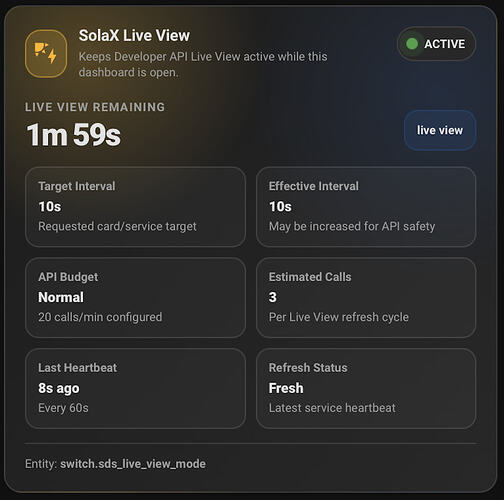Image resolution: width=504 pixels, height=500 pixels.
Task: Open the Target Interval tile
Action: (x=135, y=207)
